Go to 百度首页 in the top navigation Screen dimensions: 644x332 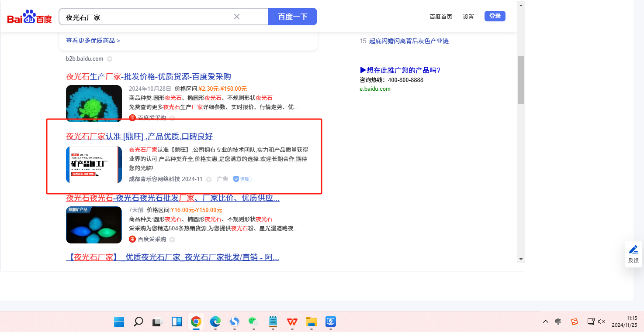pyautogui.click(x=441, y=17)
